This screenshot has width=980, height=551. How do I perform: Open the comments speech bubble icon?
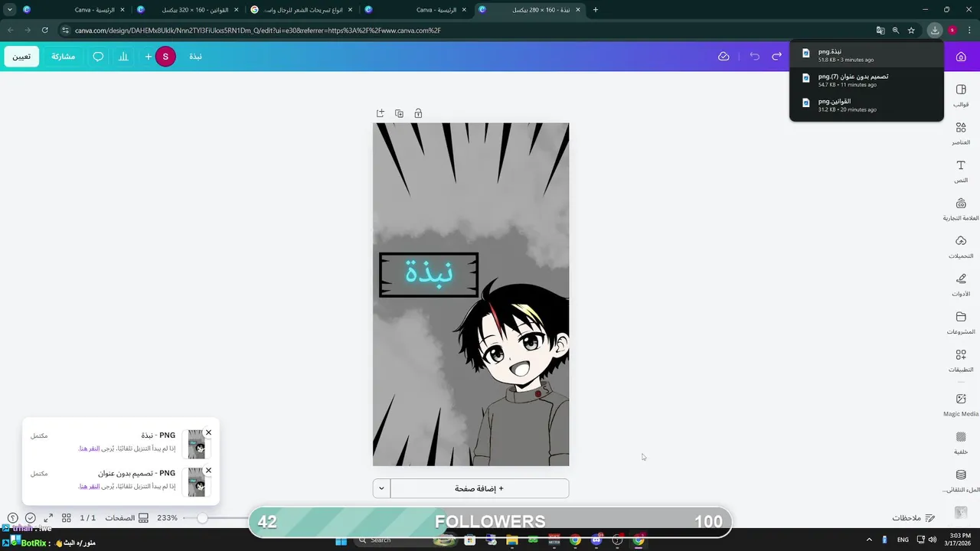(98, 57)
